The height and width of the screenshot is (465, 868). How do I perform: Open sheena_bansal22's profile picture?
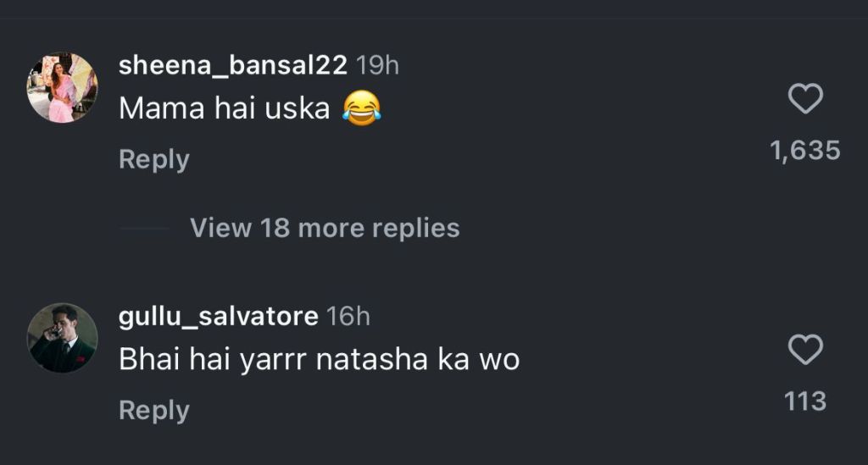pos(62,87)
